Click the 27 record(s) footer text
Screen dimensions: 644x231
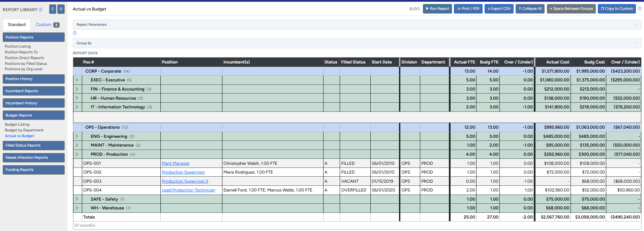[x=85, y=225]
